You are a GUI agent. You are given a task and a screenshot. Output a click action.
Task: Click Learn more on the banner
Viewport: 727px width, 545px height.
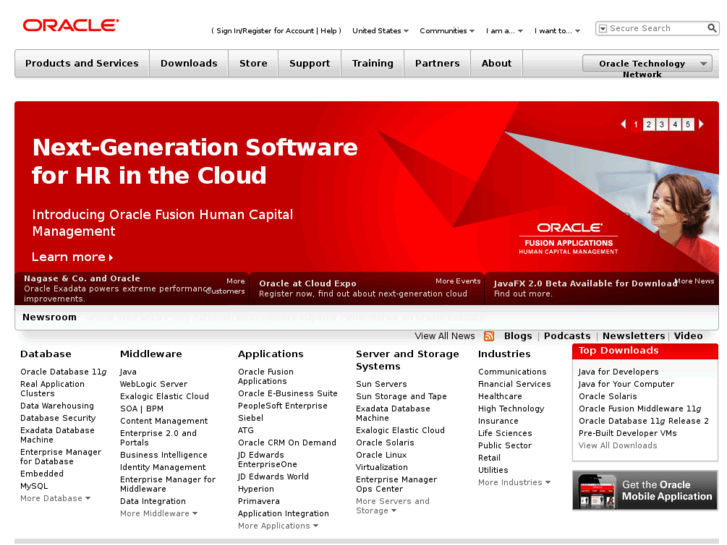tap(72, 257)
